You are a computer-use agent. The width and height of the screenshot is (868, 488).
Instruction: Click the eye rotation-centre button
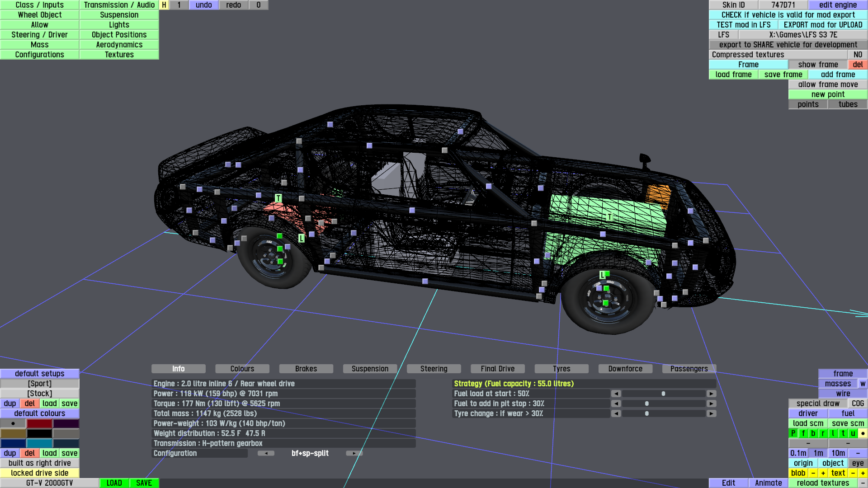(858, 463)
